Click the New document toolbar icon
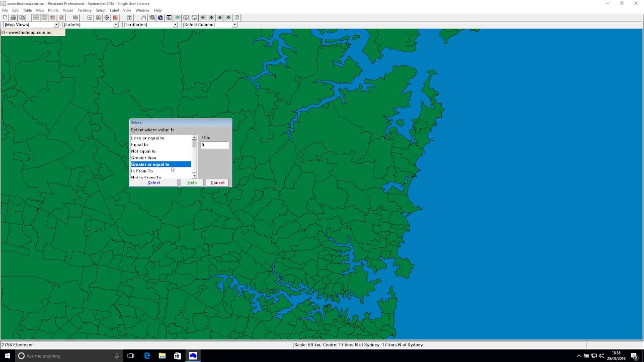644x362 pixels. coord(5,18)
